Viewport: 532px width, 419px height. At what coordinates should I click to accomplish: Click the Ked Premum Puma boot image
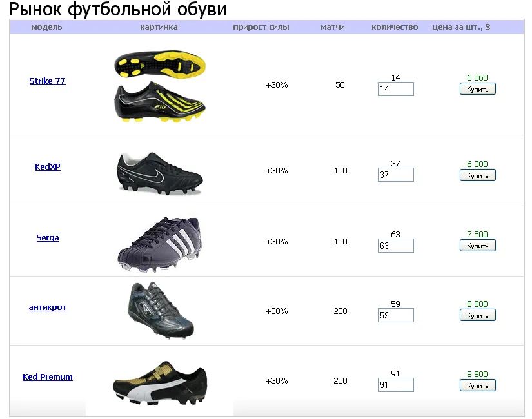point(160,383)
